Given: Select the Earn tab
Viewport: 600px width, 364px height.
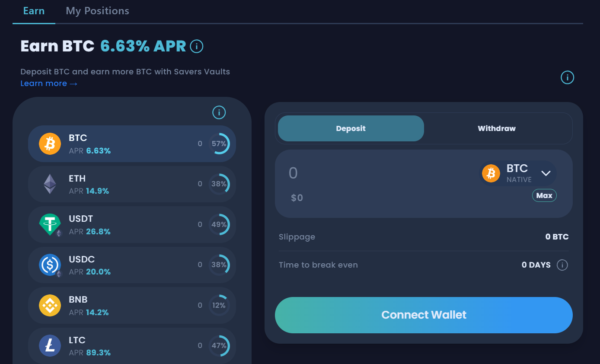Looking at the screenshot, I should click(34, 11).
